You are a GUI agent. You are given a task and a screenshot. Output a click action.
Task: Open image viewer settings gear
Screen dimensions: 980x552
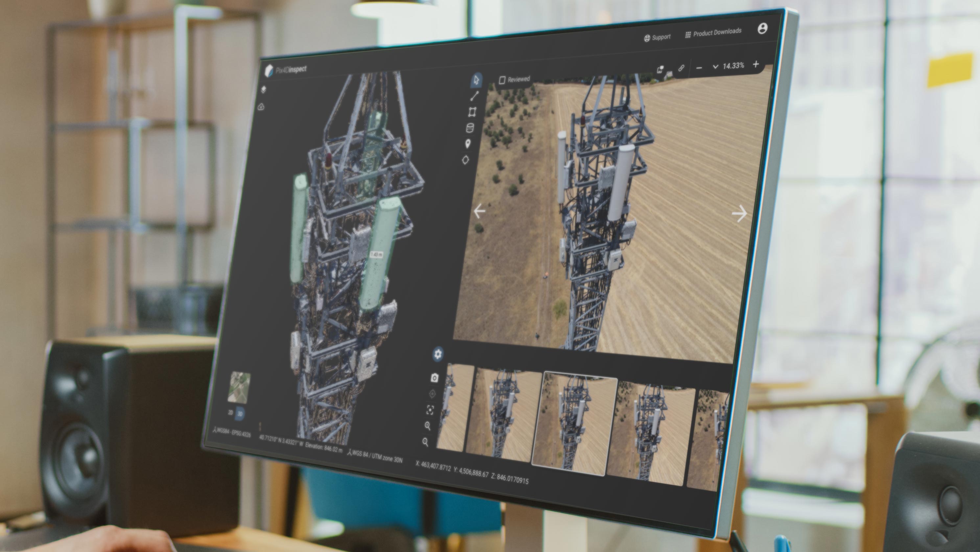tap(438, 354)
